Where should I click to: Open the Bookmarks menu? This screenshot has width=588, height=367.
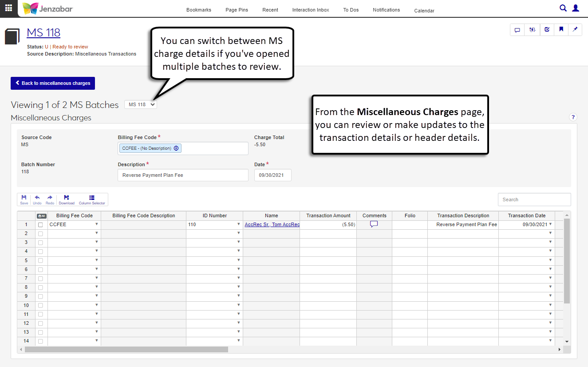pyautogui.click(x=199, y=10)
